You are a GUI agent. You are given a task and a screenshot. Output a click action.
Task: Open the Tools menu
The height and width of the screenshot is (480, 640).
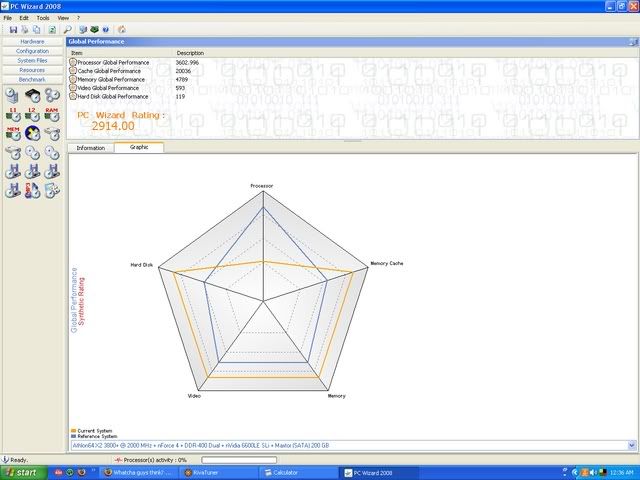pos(43,18)
